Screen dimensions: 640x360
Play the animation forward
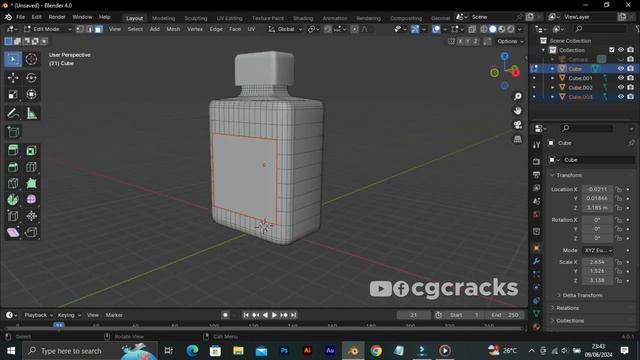(274, 315)
